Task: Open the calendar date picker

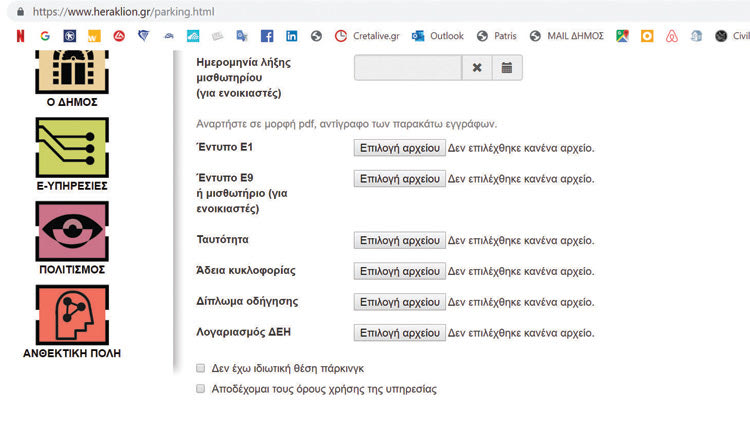Action: tap(507, 67)
